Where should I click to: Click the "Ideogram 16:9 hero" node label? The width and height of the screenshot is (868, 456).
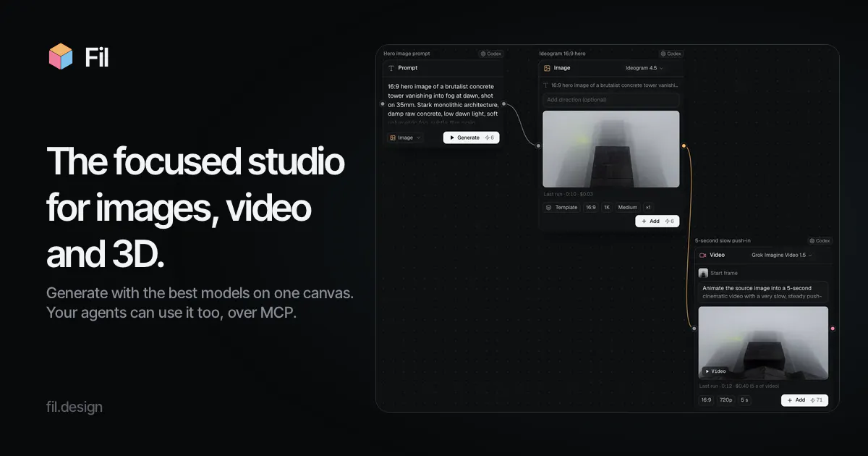point(562,54)
